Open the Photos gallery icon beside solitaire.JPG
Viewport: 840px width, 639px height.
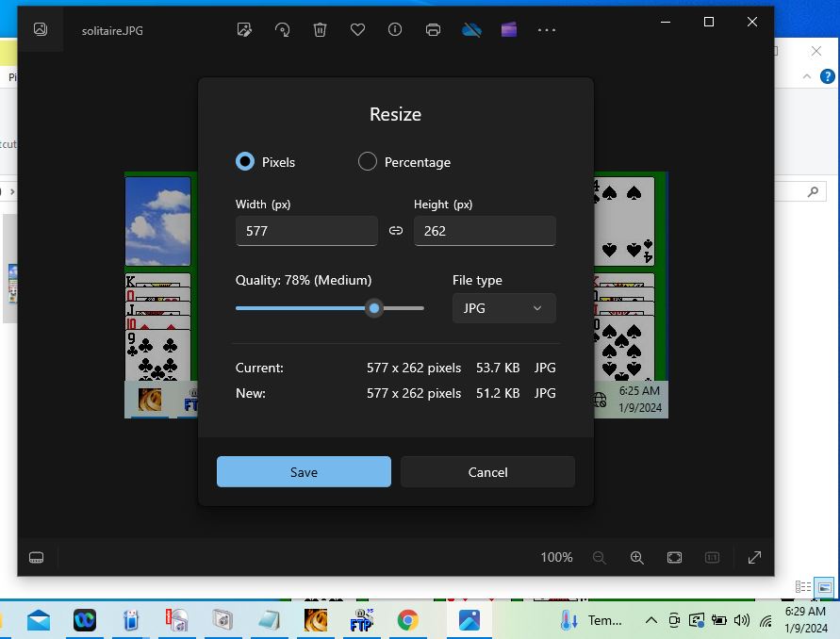click(41, 29)
